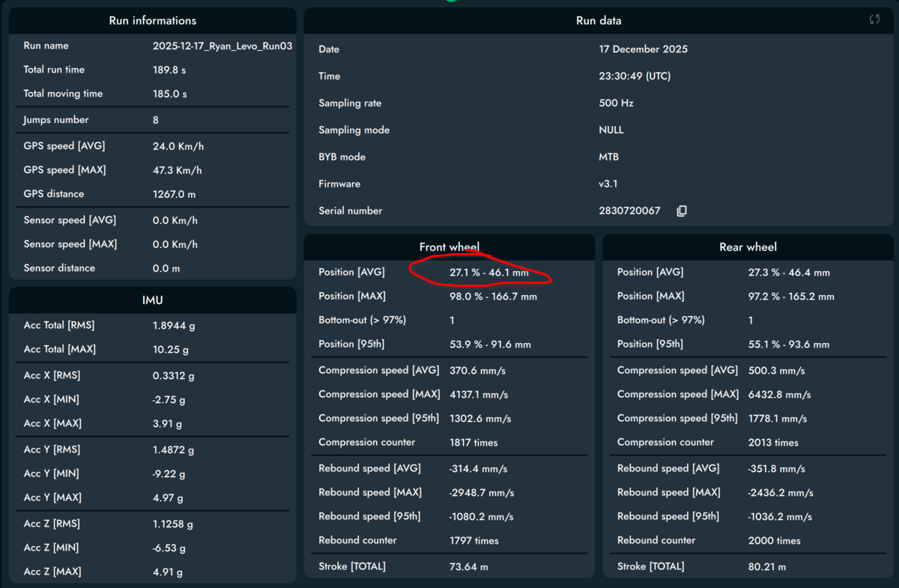
Task: Select the Front wheel panel header
Action: coord(449,246)
